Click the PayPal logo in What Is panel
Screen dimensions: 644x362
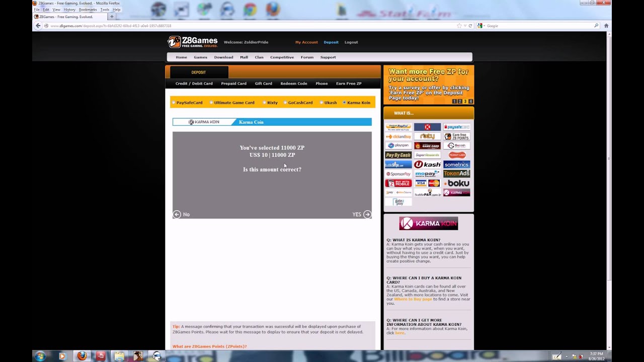(398, 127)
